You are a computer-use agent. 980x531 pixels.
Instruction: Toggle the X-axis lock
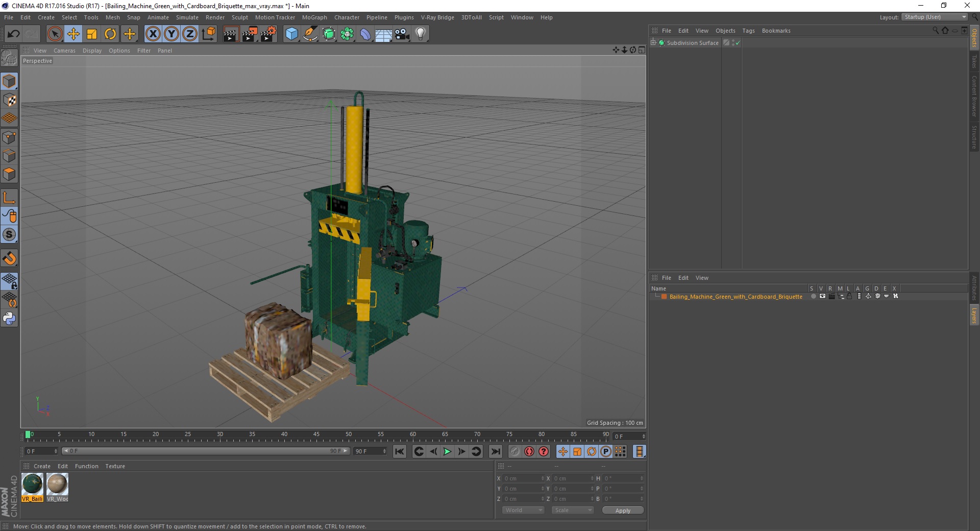pos(153,34)
